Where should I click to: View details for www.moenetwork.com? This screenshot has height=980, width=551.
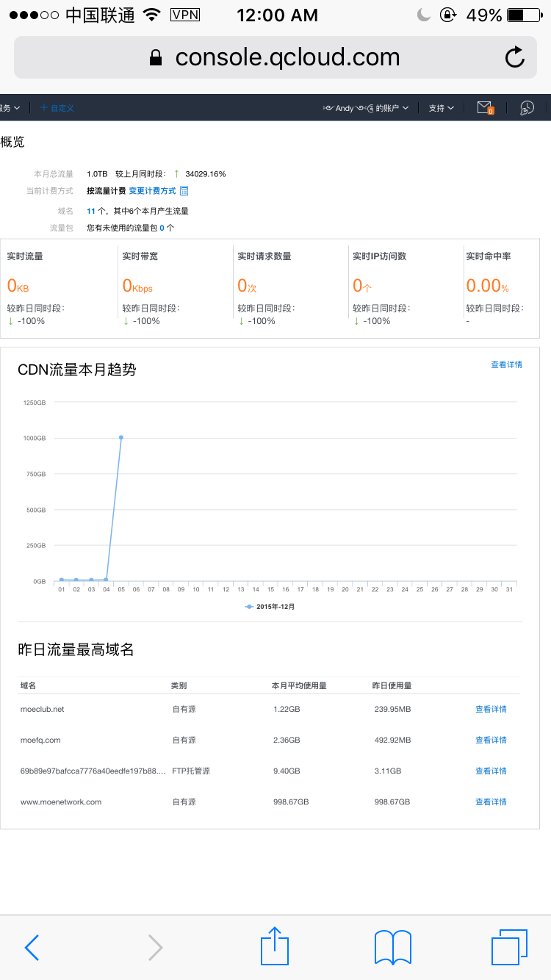[491, 801]
